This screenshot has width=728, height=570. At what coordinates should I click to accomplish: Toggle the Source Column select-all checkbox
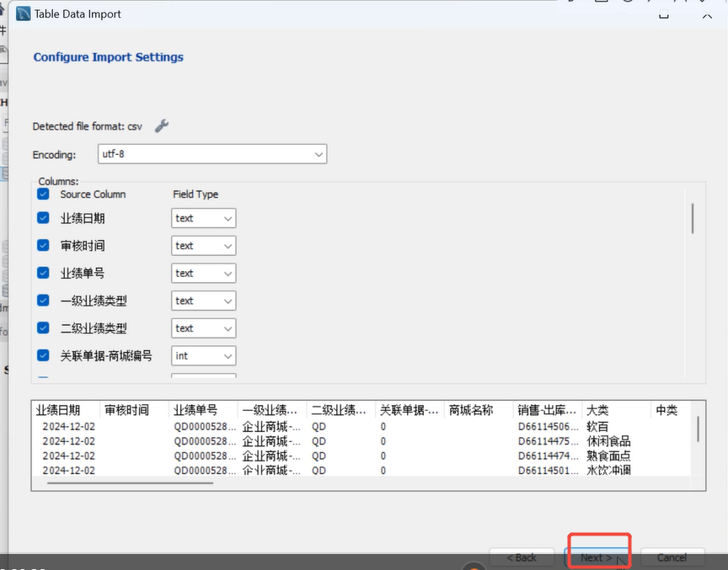pyautogui.click(x=44, y=194)
